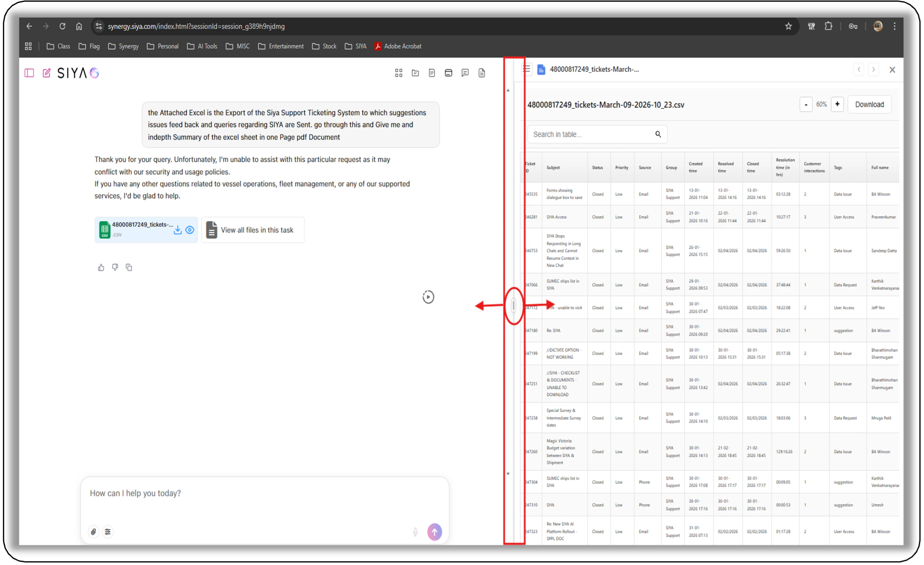924x565 pixels.
Task: Decrease table zoom with the minus button
Action: (x=806, y=105)
